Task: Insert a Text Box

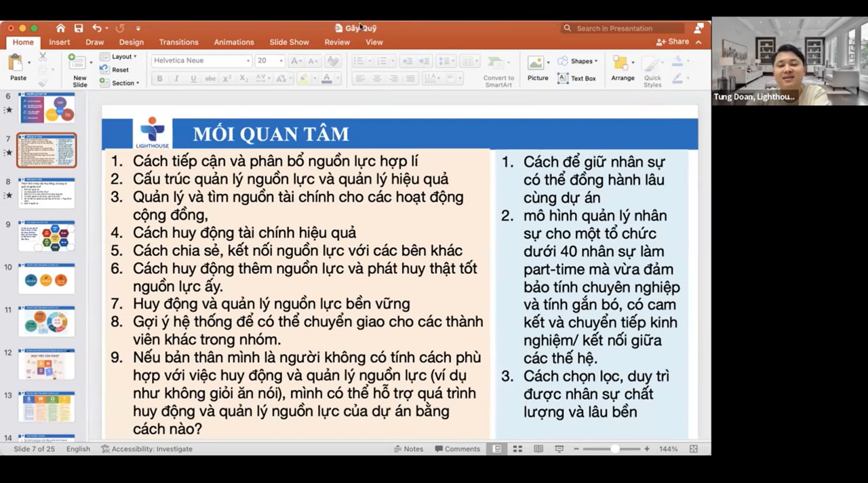Action: 576,78
